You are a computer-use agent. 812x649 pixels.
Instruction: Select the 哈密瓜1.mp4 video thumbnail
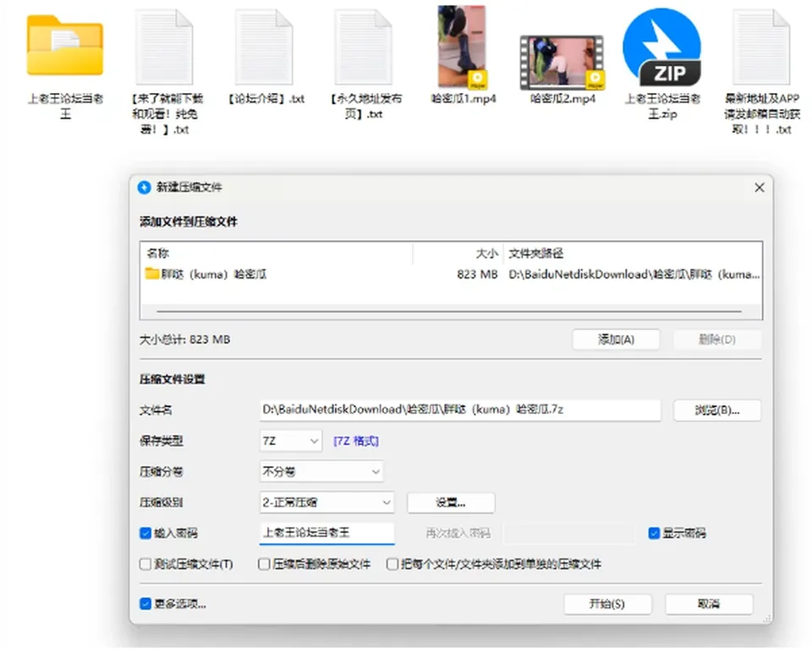point(463,47)
